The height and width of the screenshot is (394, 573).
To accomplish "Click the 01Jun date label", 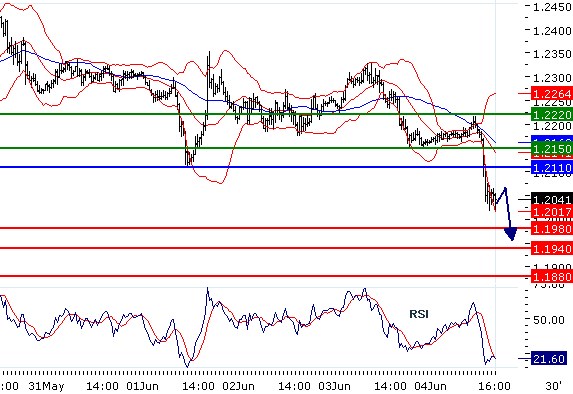I will pyautogui.click(x=142, y=386).
